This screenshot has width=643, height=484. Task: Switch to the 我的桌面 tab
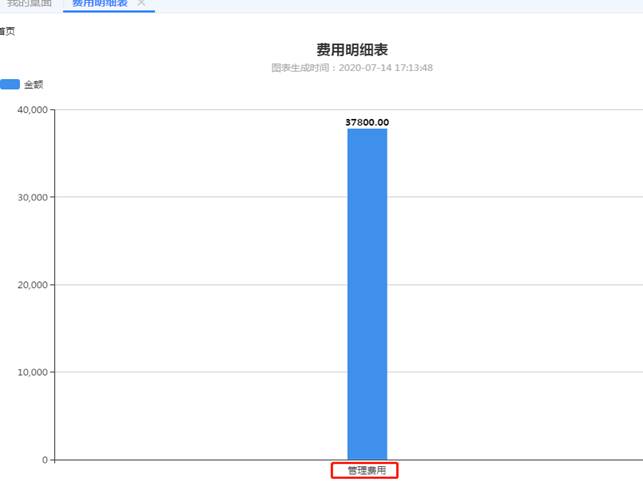[x=30, y=4]
